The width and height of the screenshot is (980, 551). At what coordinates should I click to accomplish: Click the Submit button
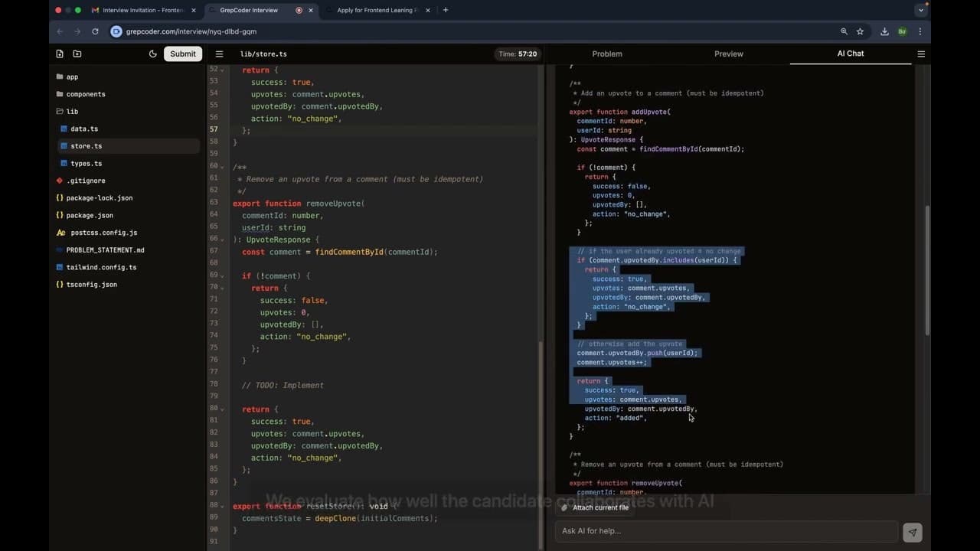[182, 54]
